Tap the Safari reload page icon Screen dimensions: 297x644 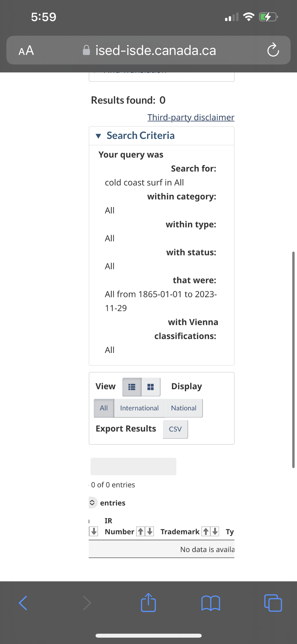(x=273, y=50)
